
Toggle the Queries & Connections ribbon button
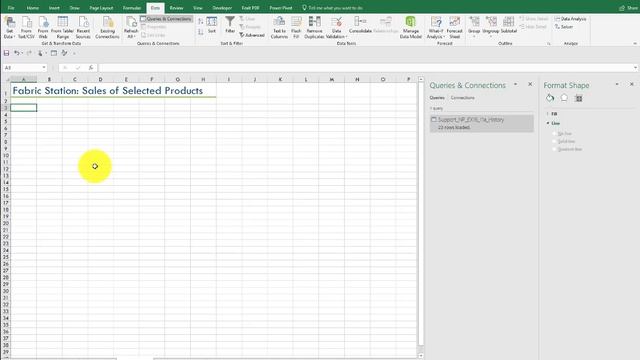(x=166, y=19)
